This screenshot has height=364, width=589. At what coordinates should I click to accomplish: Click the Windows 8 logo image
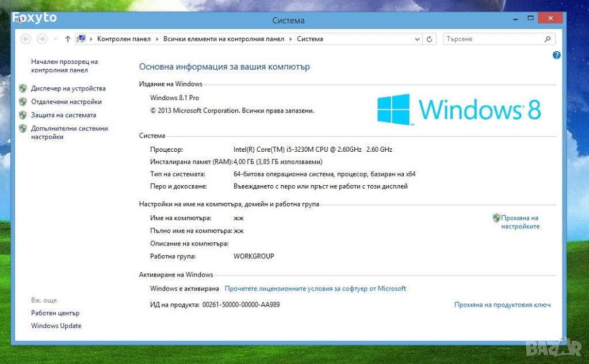click(458, 109)
